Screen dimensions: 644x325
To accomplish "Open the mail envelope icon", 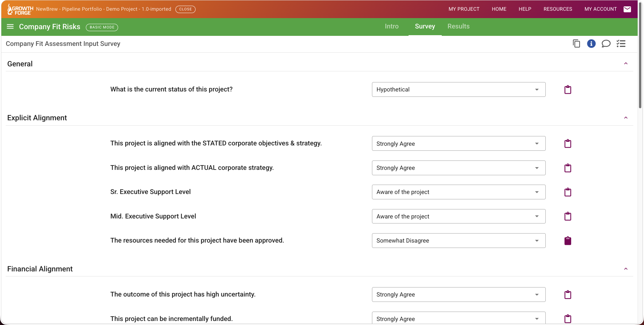I will 627,9.
